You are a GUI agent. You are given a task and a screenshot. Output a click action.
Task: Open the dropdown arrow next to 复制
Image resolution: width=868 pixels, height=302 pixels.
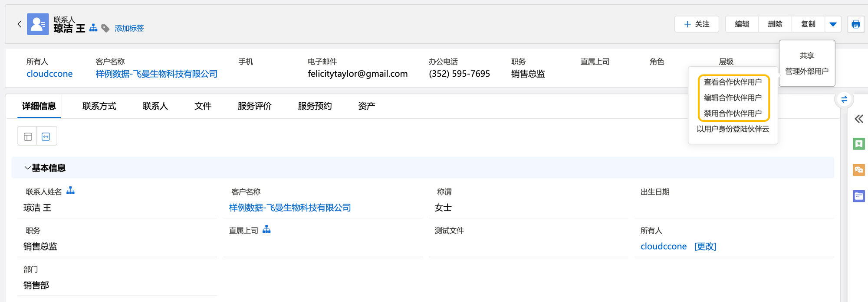click(833, 24)
